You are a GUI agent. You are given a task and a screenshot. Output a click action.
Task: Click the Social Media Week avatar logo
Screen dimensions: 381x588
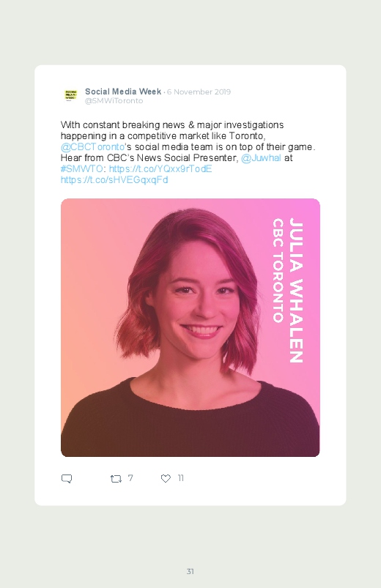click(70, 95)
